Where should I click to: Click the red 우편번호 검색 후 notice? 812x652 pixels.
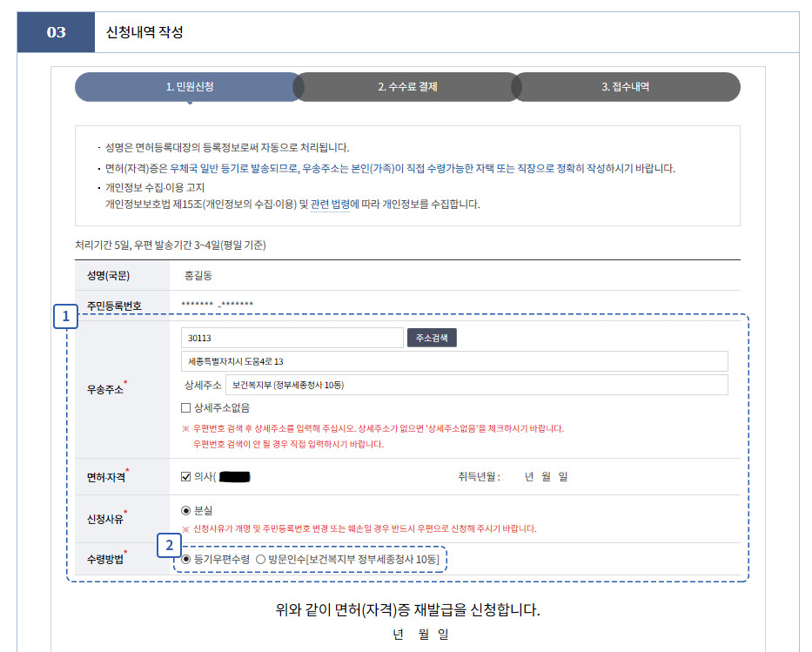372,436
